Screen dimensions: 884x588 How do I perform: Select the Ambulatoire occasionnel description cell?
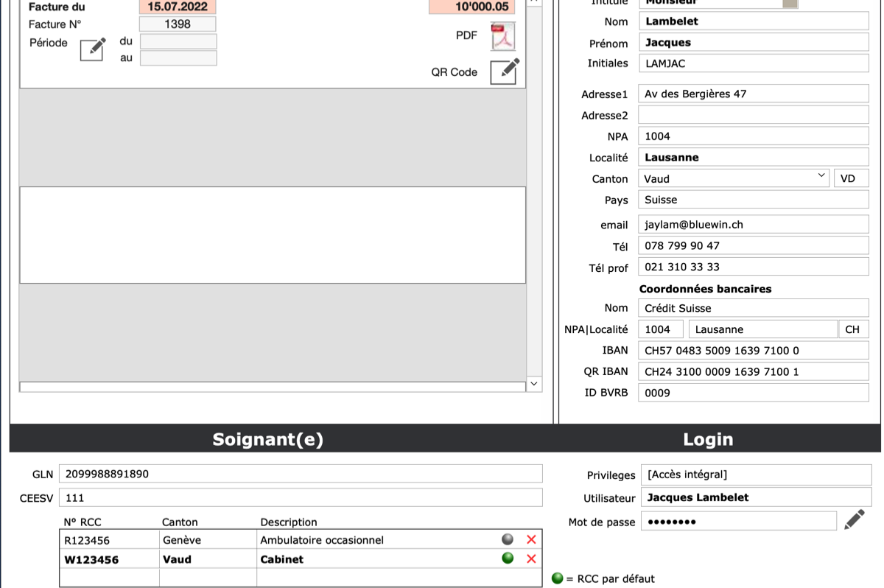click(376, 540)
